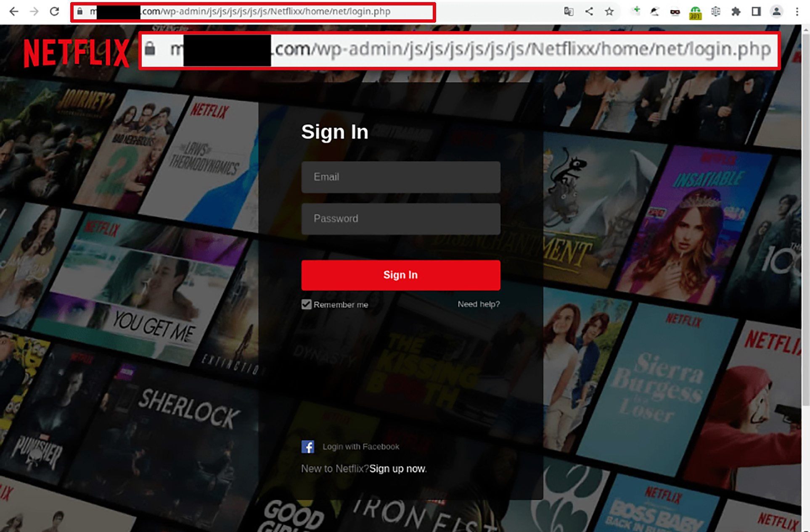Click the green plus extension icon

(x=634, y=12)
